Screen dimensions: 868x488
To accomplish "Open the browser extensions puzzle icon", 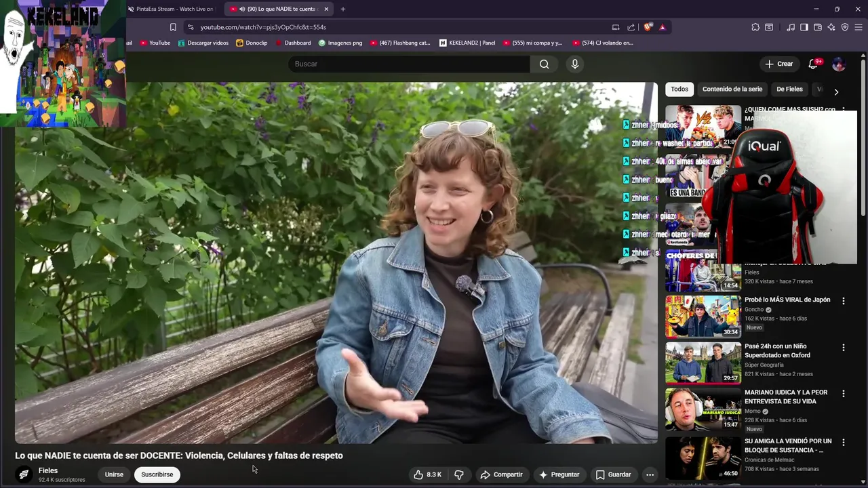I will point(755,27).
